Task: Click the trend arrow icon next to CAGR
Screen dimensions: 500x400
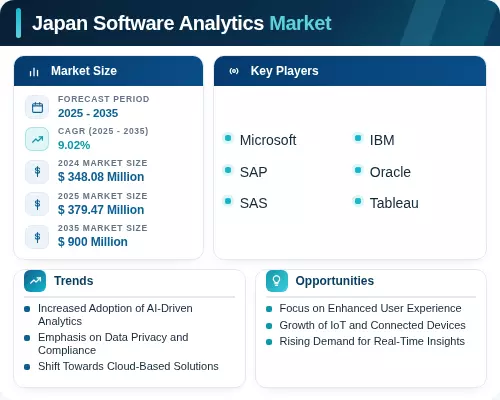Action: click(37, 139)
